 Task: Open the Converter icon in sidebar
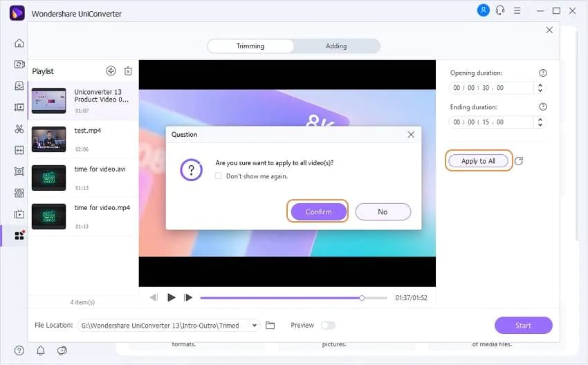pyautogui.click(x=19, y=64)
